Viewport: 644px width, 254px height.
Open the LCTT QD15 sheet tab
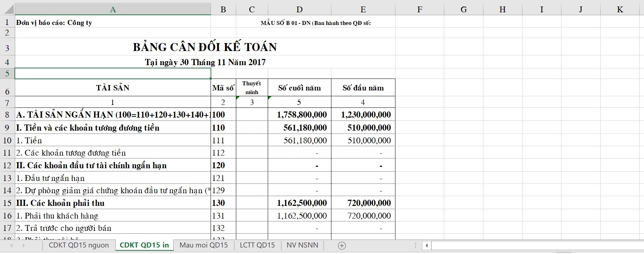(257, 245)
